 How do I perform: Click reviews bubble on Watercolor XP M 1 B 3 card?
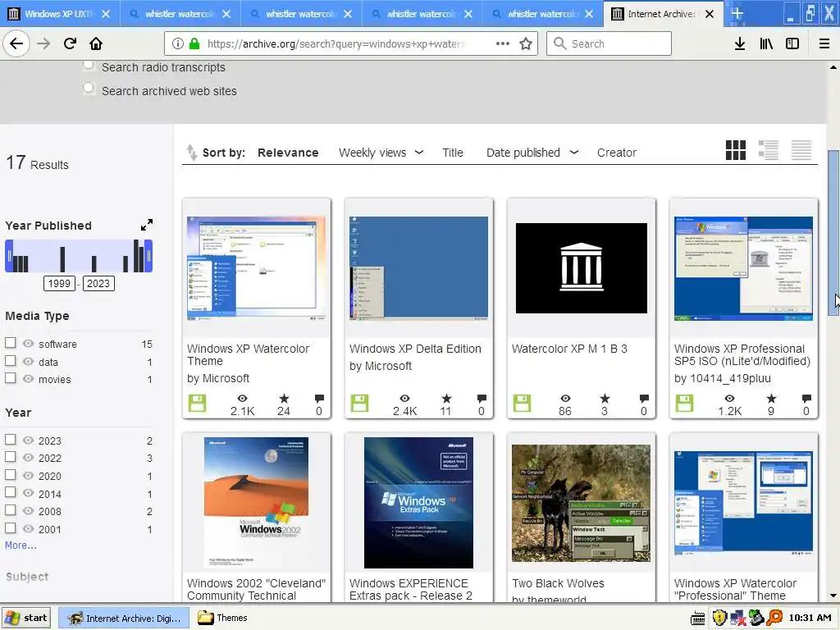coord(644,398)
